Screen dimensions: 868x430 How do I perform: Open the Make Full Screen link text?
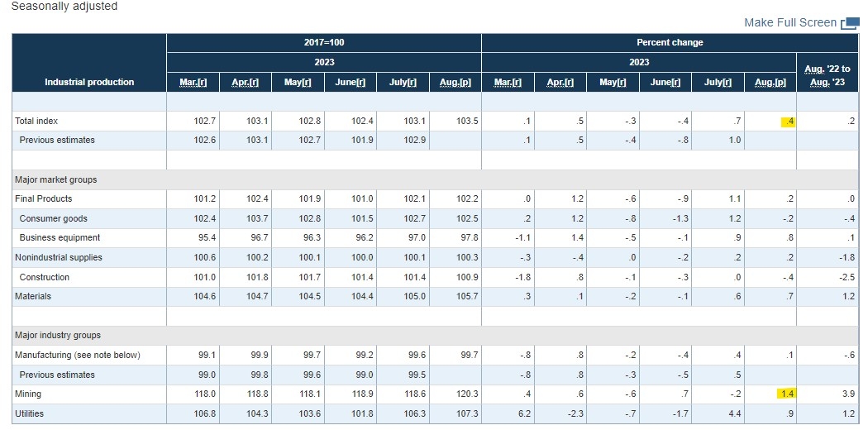tap(789, 22)
